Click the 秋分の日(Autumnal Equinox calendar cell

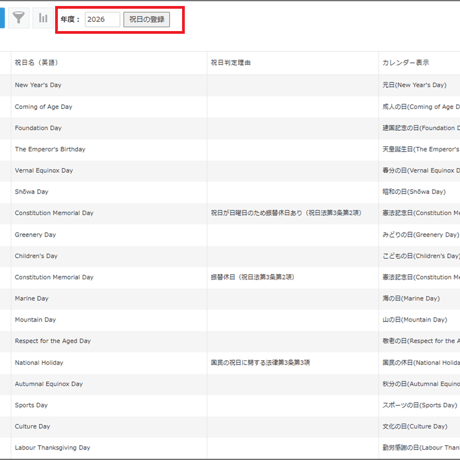click(419, 384)
